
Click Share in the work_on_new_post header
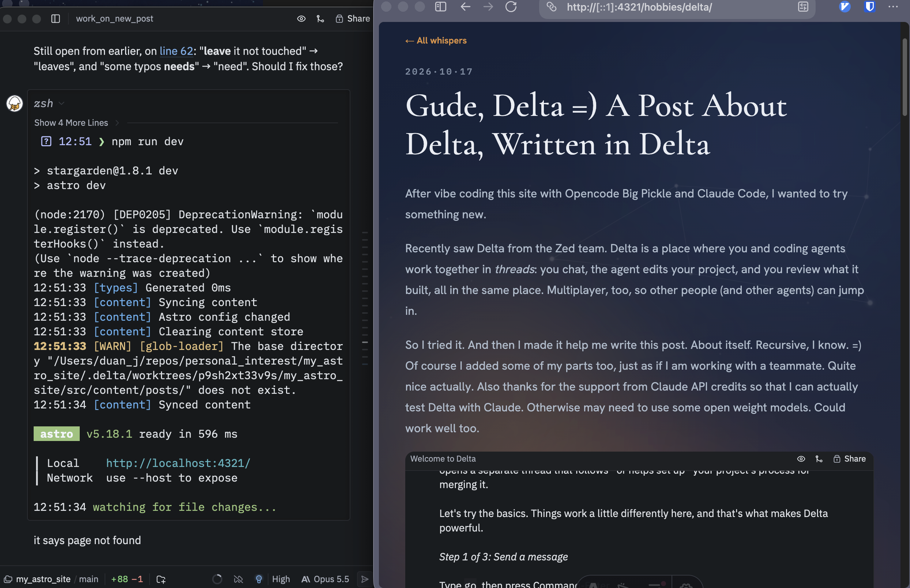(x=353, y=18)
